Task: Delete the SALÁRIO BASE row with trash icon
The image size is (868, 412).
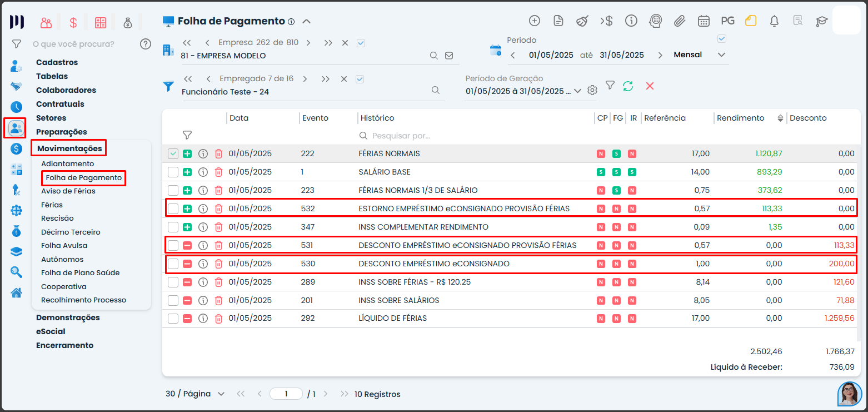Action: [x=218, y=172]
